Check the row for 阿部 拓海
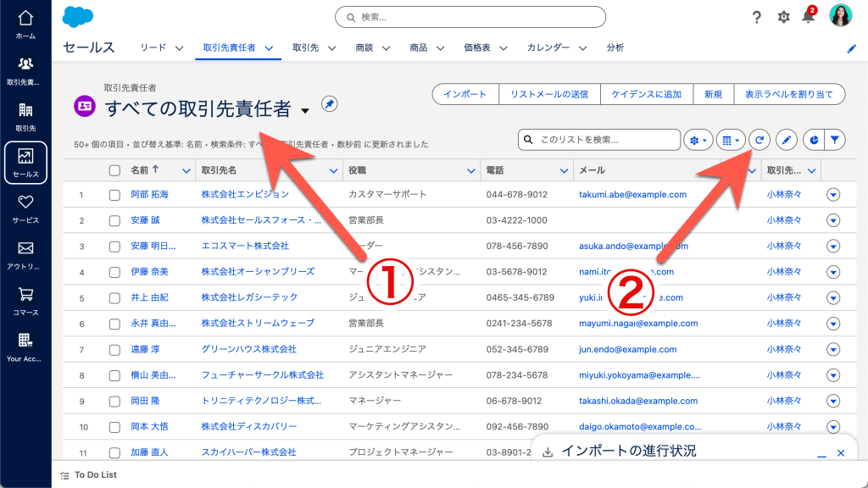 point(114,195)
